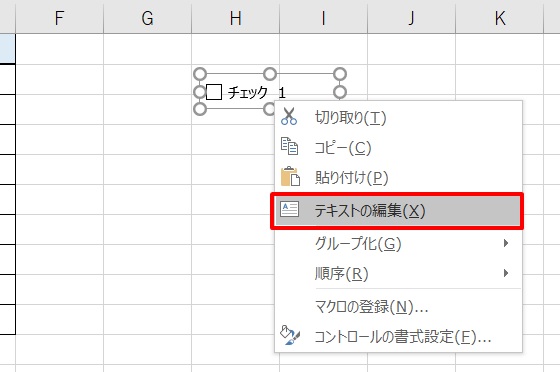This screenshot has width=560, height=372.
Task: Select column K header
Action: [500, 17]
